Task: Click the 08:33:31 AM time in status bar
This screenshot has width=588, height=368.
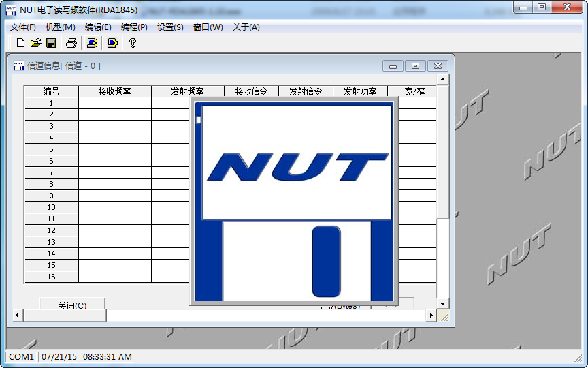Action: click(108, 356)
